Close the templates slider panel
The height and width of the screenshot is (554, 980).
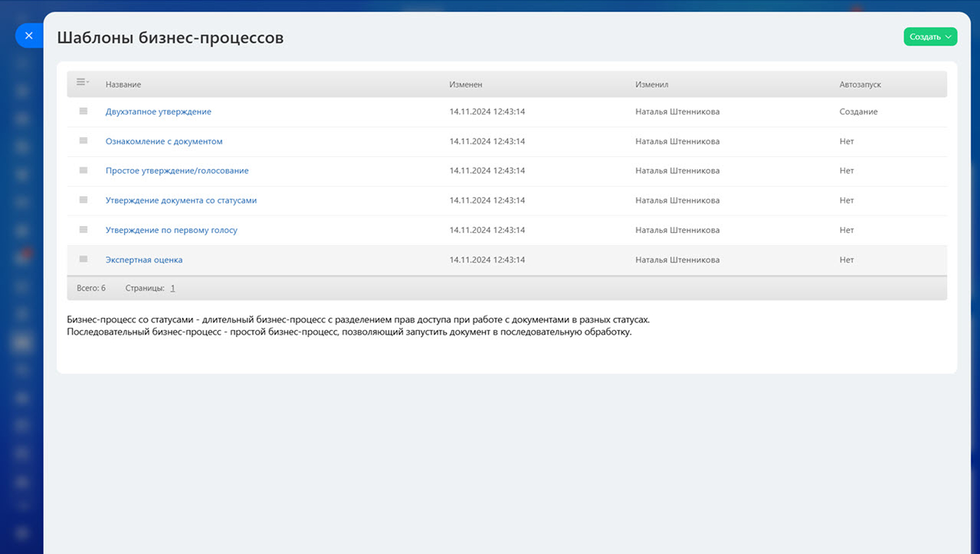click(29, 36)
